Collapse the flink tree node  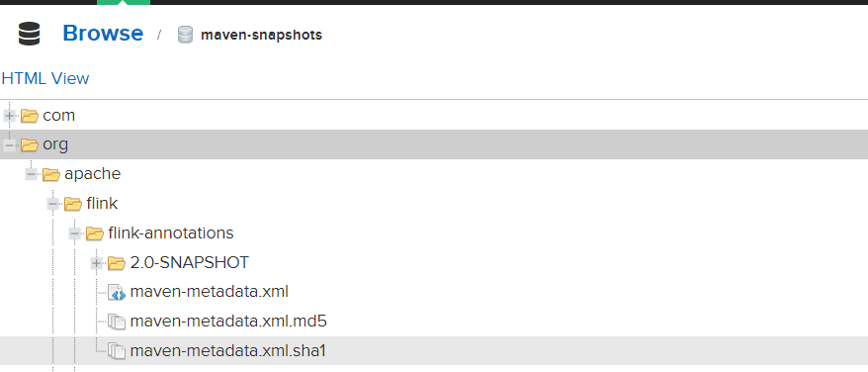53,204
